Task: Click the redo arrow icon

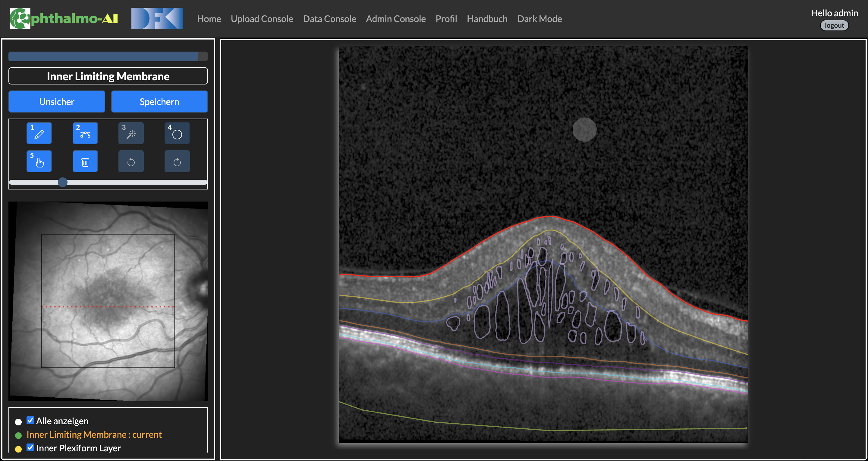Action: click(177, 161)
